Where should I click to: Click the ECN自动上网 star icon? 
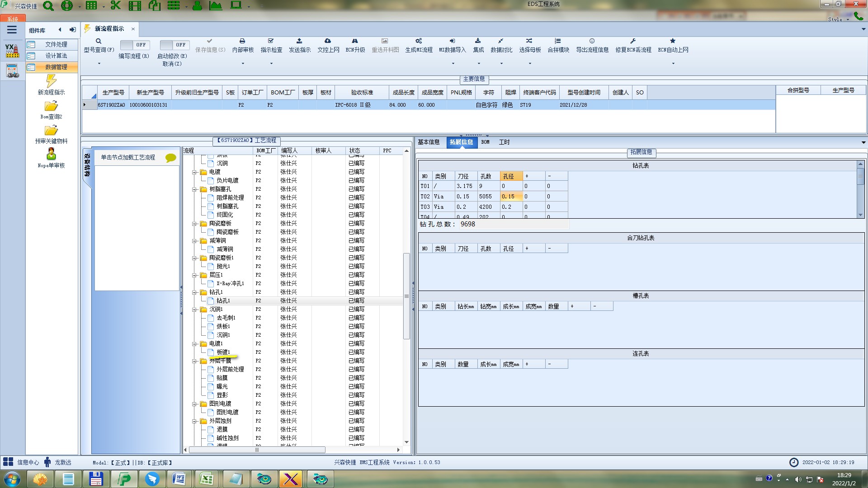point(673,41)
